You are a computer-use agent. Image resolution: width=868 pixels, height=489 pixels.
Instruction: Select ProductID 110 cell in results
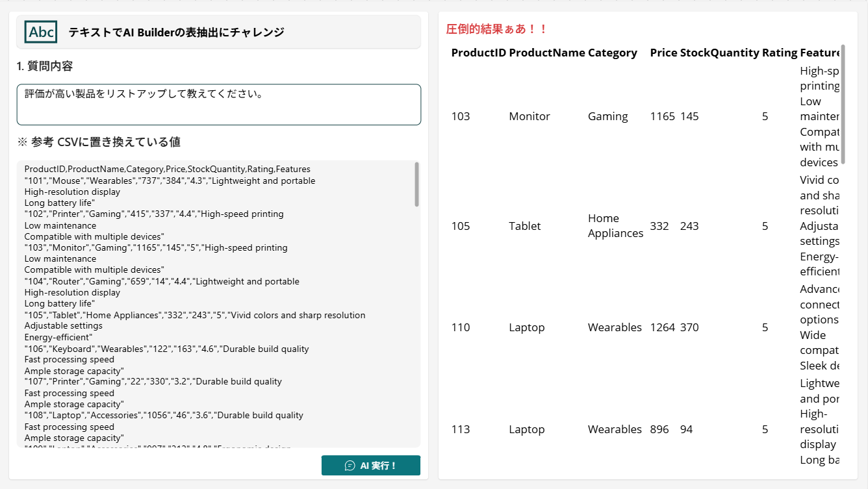click(x=461, y=327)
